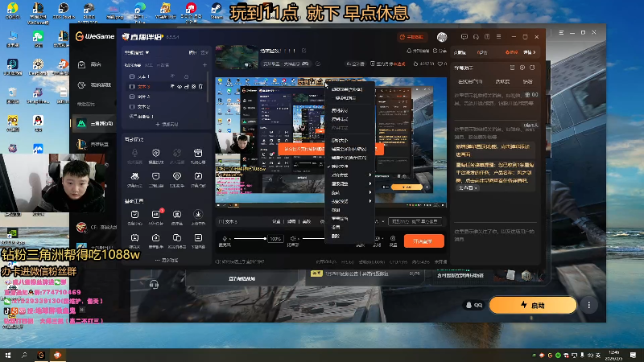The image size is (644, 362).
Task: Select the 英雄联盟 game in the WeGame sidebar
Action: click(94, 144)
